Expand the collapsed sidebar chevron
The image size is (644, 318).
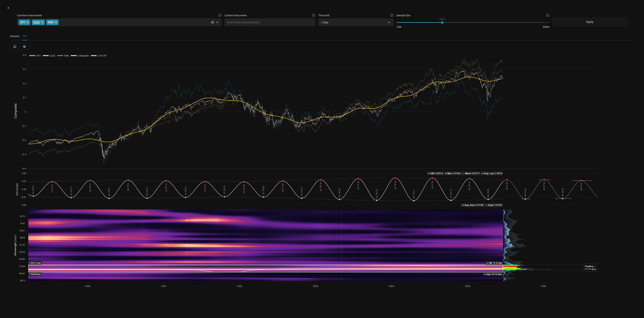click(8, 8)
